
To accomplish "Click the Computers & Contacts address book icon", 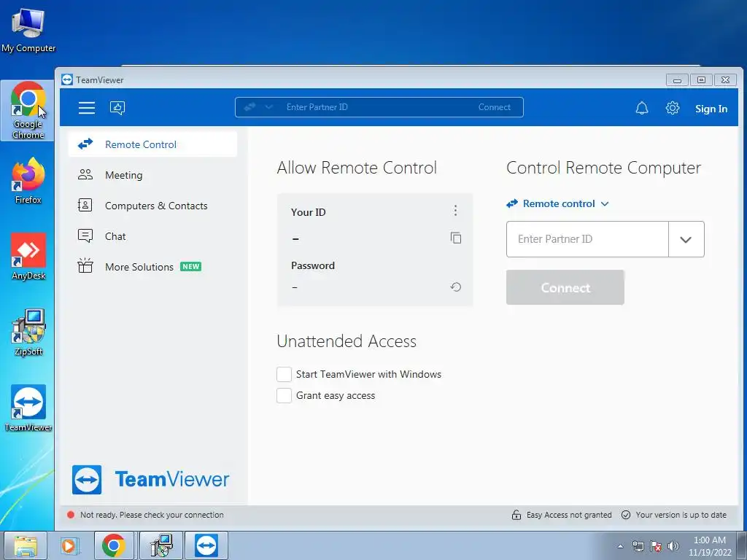I will (x=85, y=205).
